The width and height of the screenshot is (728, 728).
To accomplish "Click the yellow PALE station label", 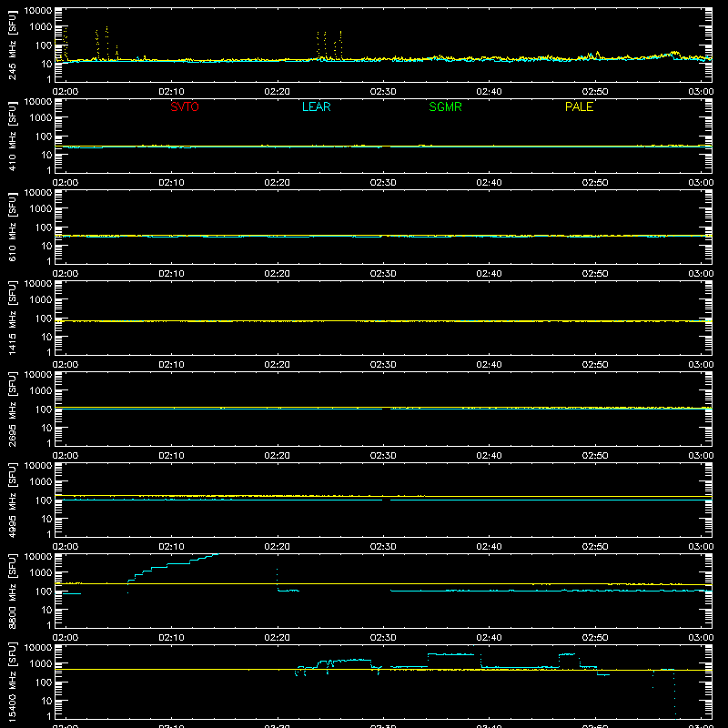I will pos(579,106).
